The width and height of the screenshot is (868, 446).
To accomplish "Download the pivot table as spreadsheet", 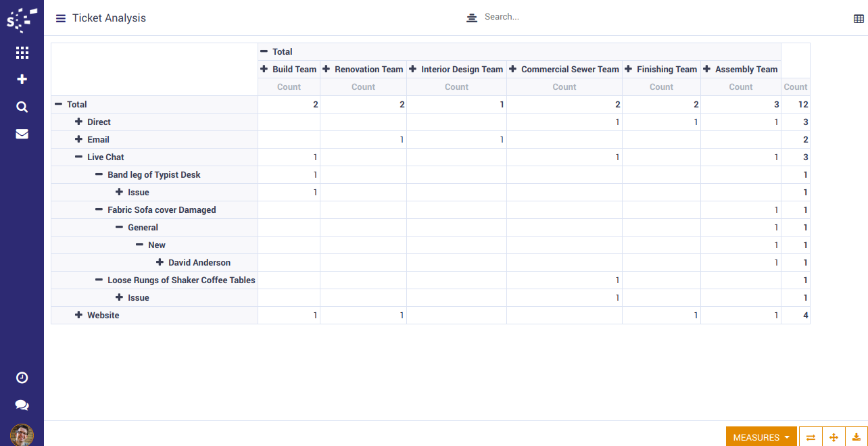I will 857,437.
